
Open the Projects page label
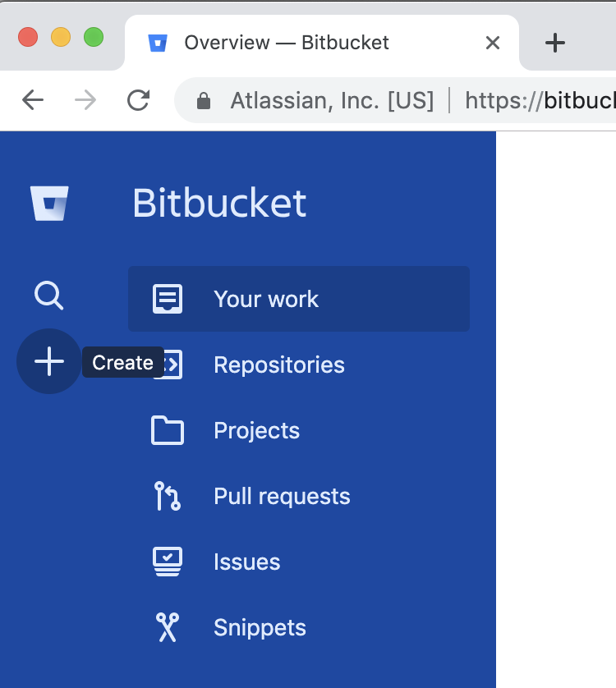pyautogui.click(x=256, y=430)
